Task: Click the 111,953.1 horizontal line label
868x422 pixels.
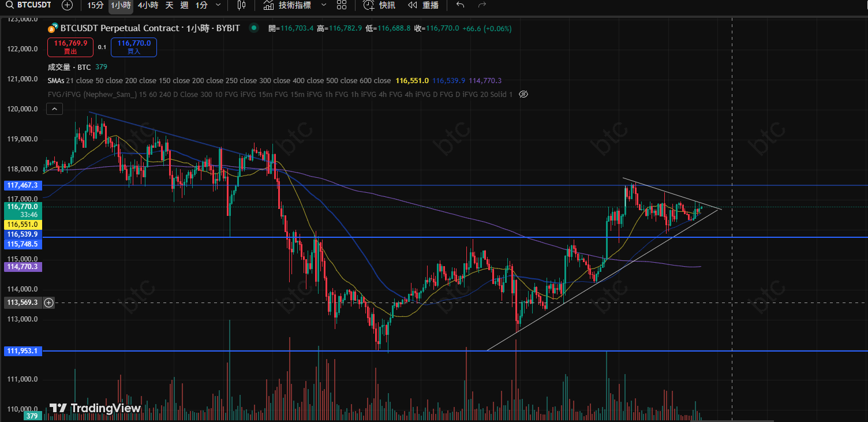Action: click(x=23, y=350)
